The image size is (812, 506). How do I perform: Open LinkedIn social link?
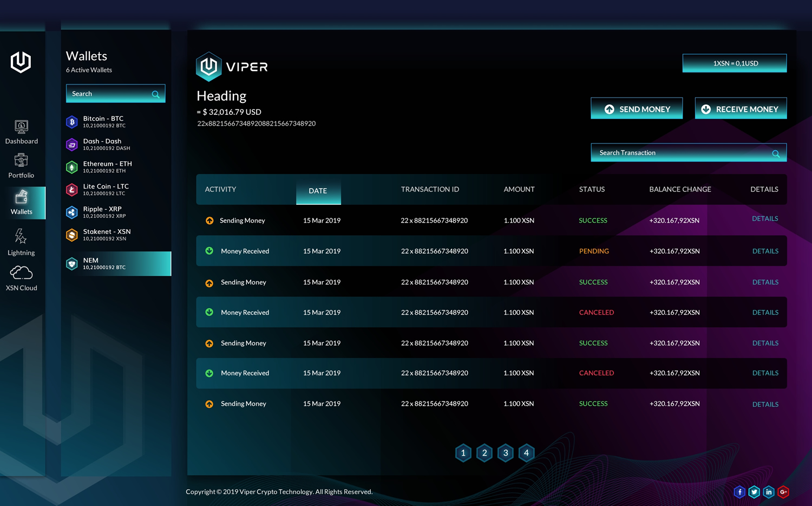769,492
